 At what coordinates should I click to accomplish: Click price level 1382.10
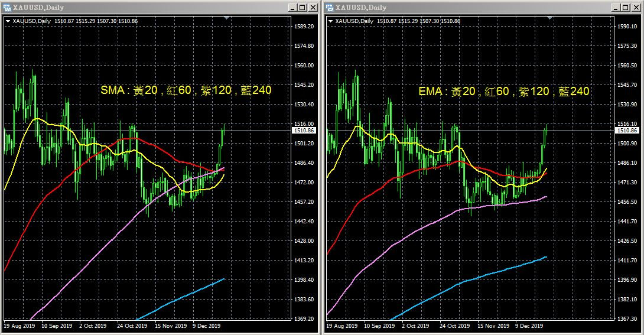(627, 300)
